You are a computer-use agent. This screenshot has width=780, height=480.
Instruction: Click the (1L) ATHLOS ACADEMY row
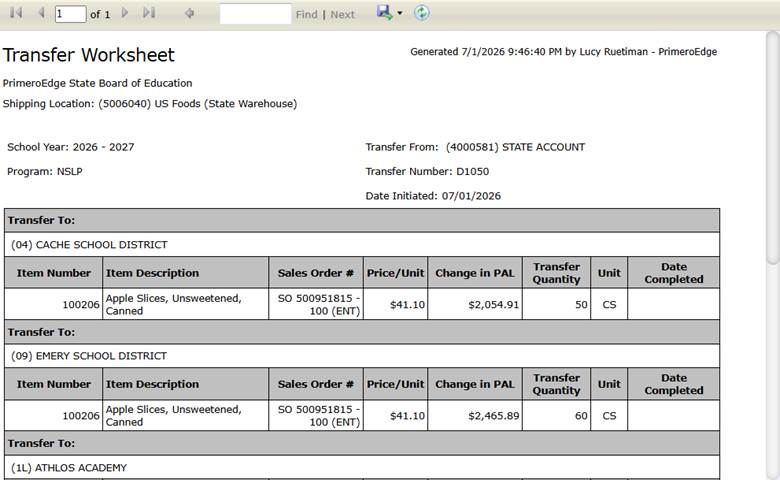click(x=362, y=468)
